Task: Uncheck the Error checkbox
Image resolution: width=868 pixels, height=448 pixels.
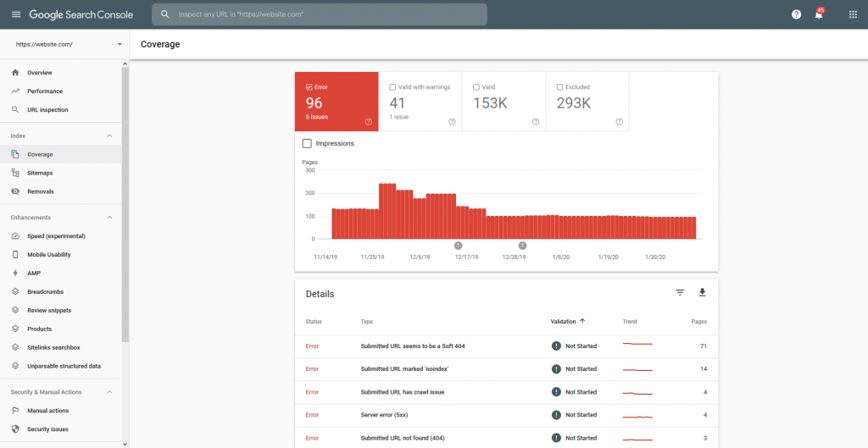Action: [x=309, y=87]
